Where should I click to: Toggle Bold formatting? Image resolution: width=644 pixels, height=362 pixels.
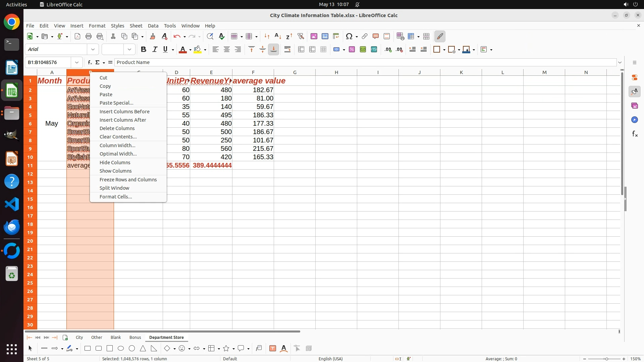point(144,49)
